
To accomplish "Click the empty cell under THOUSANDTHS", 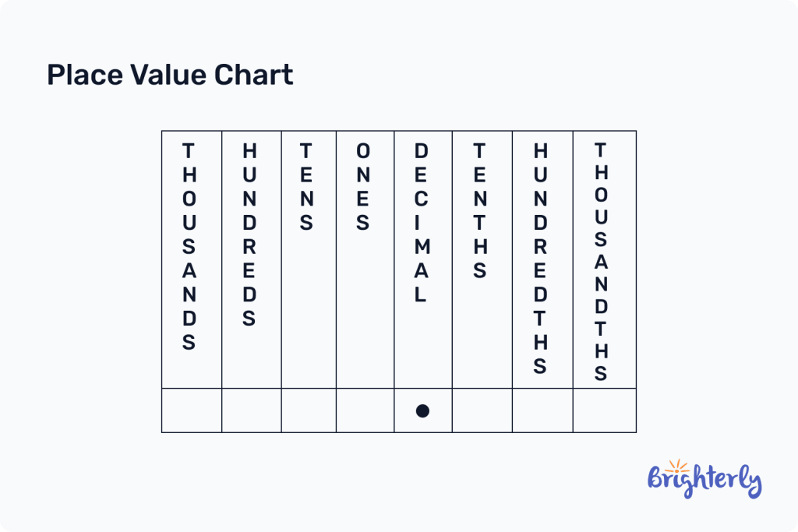I will (x=604, y=410).
